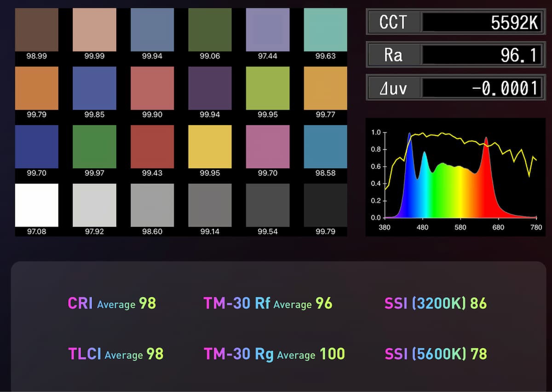Pick the lavender swatch labeled 97.44
Image resolution: width=552 pixels, height=392 pixels.
(267, 30)
